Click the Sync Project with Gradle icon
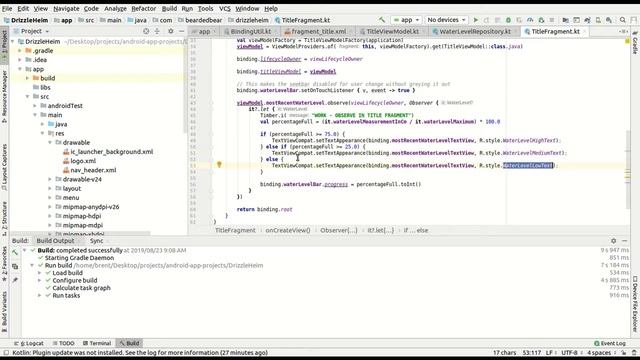This screenshot has height=360, width=640. (587, 20)
